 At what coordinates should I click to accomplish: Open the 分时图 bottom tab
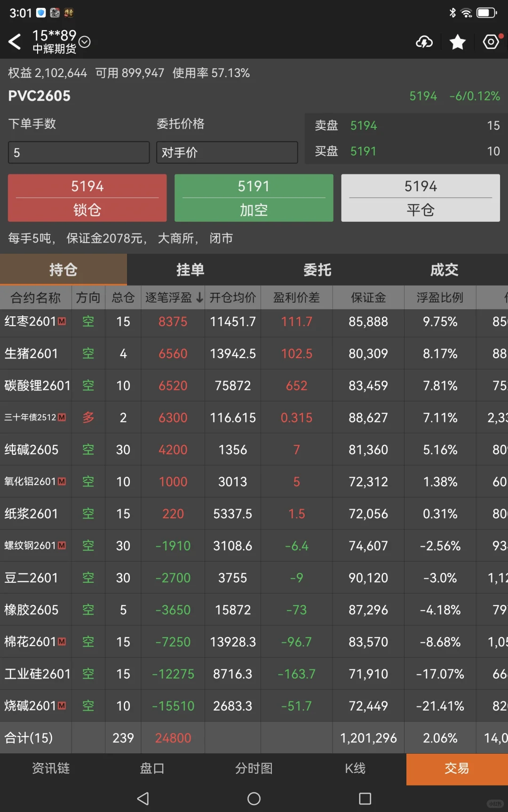254,768
